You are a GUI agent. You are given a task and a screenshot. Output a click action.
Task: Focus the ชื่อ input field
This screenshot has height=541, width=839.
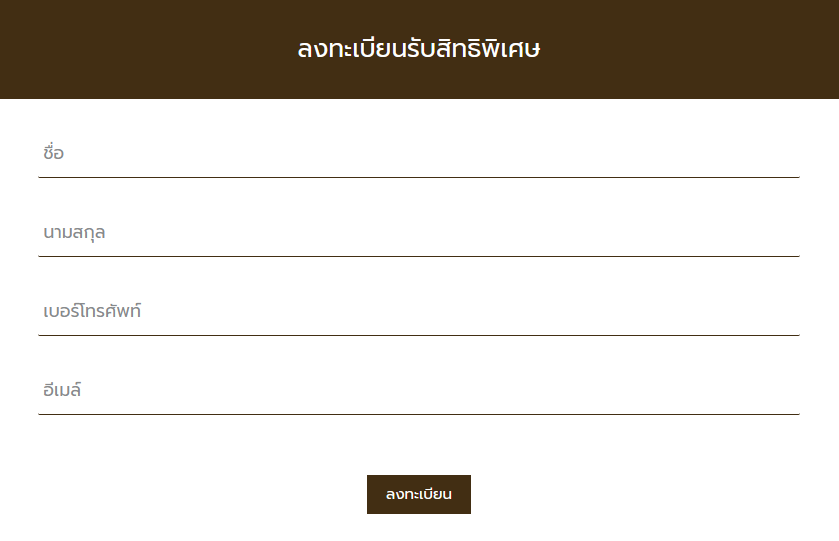pos(418,154)
